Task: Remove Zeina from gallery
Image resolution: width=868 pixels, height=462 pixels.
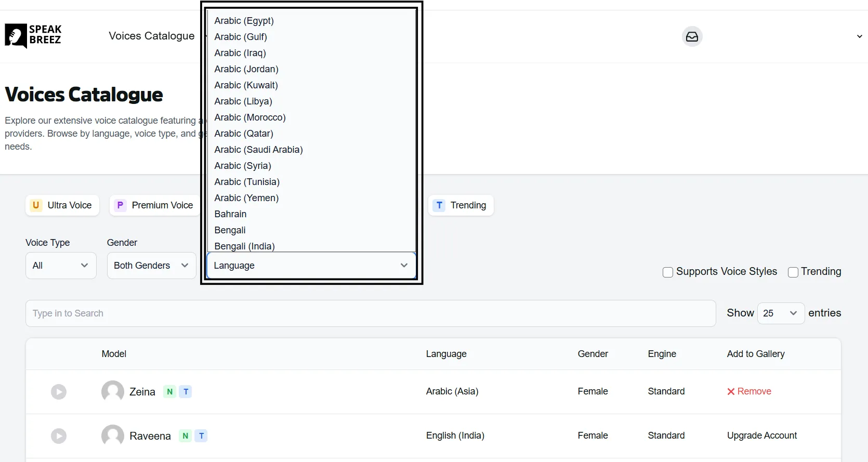Action: [x=749, y=392]
